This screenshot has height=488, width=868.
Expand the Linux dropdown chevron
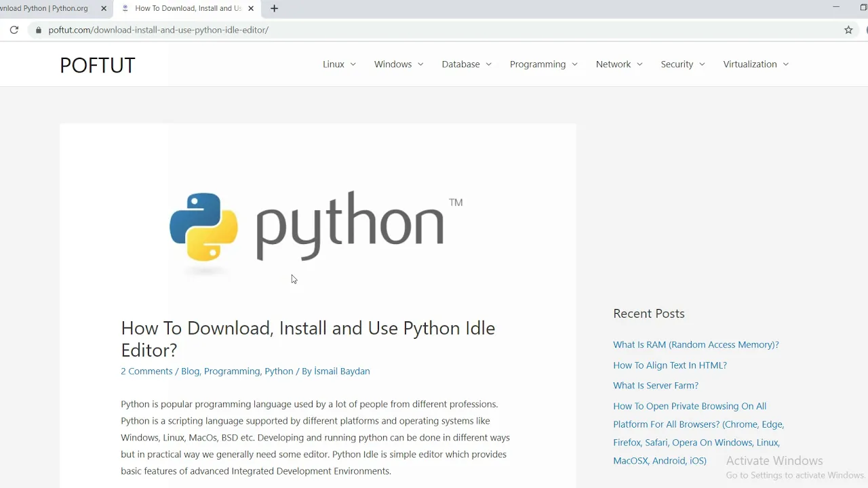(x=353, y=64)
